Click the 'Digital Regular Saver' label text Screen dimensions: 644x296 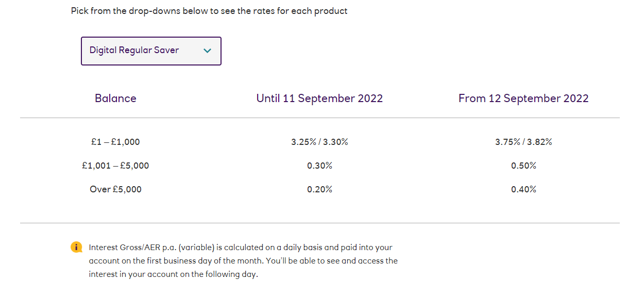point(134,50)
